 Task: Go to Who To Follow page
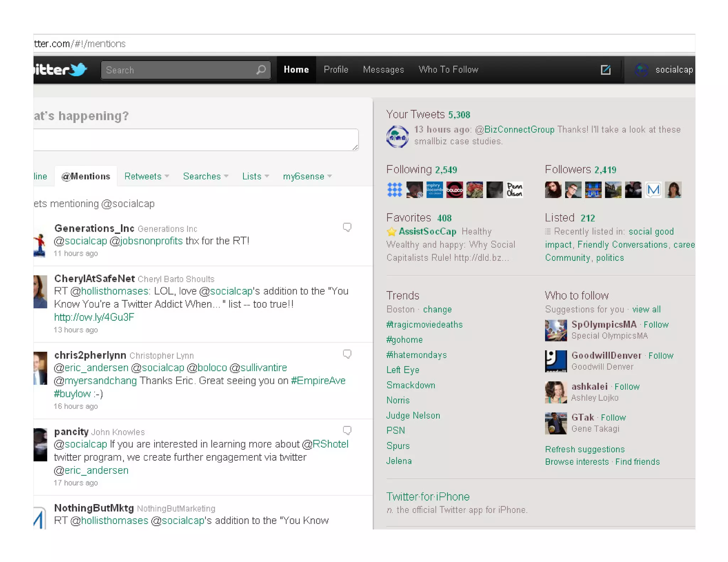448,70
